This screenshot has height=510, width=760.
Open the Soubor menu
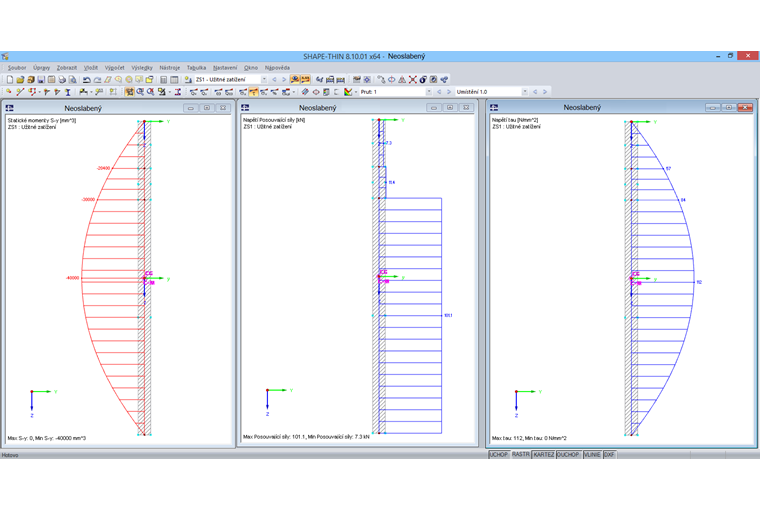17,68
